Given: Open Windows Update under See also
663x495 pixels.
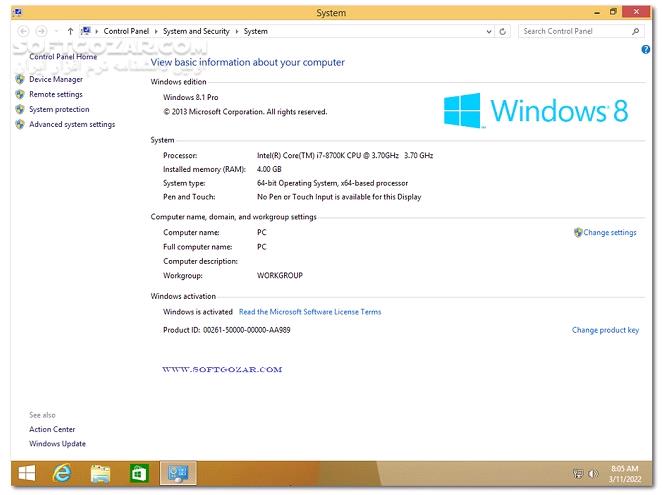Looking at the screenshot, I should click(57, 443).
